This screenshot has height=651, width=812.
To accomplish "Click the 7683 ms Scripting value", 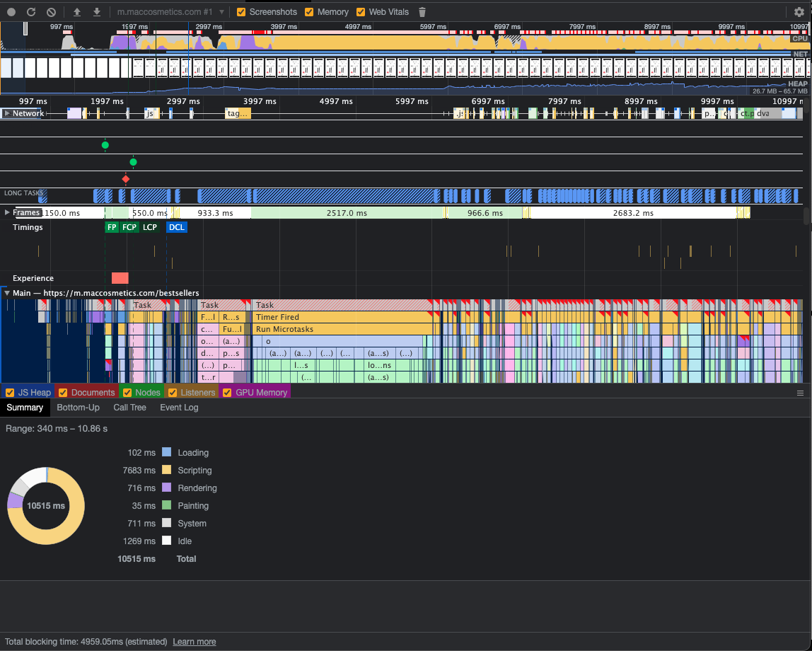I will click(139, 471).
